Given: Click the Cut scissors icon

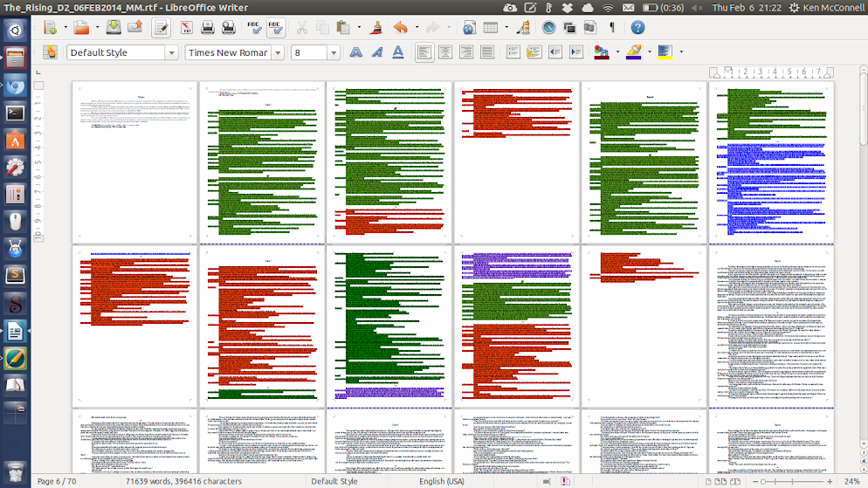Looking at the screenshot, I should [301, 28].
